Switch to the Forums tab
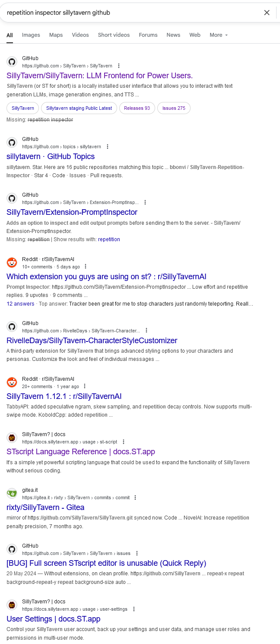280x644 pixels. pyautogui.click(x=148, y=35)
